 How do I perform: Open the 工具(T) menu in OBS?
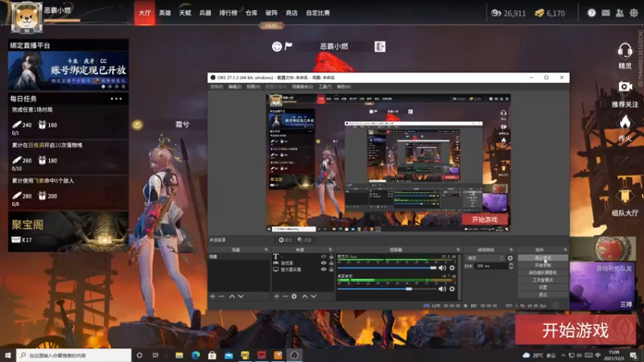click(x=325, y=87)
